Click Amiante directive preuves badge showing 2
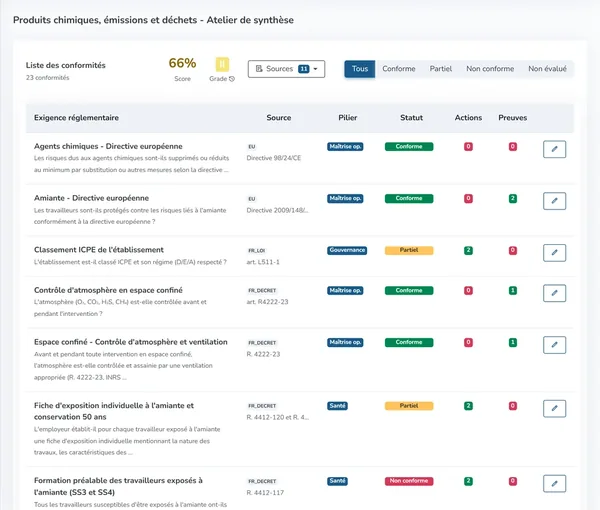 (x=513, y=199)
